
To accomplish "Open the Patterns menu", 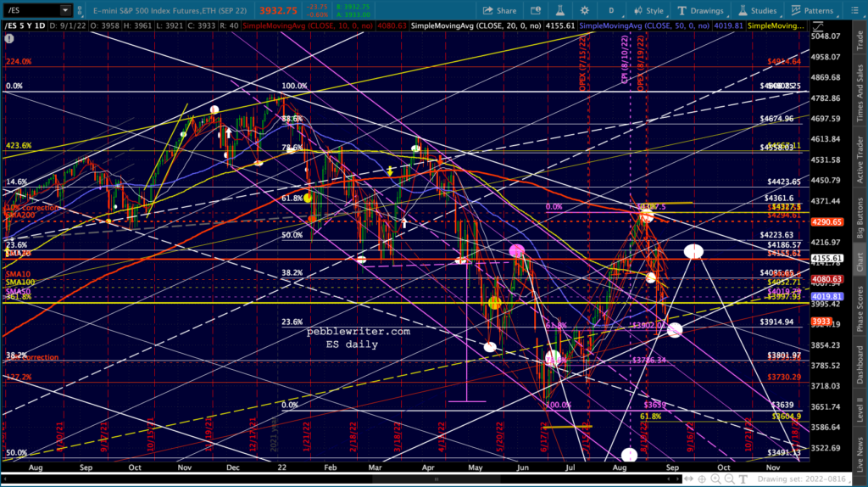I will [x=812, y=10].
